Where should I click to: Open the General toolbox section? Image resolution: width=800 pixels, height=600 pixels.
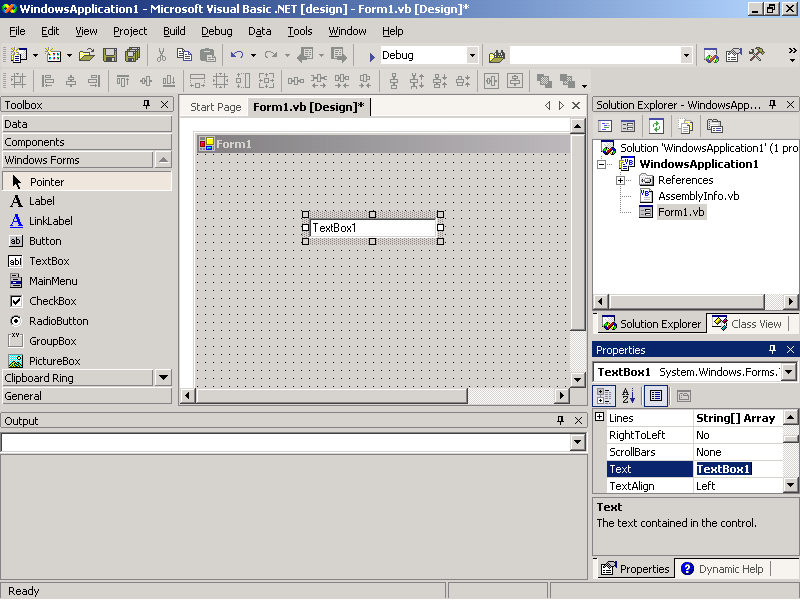click(87, 396)
